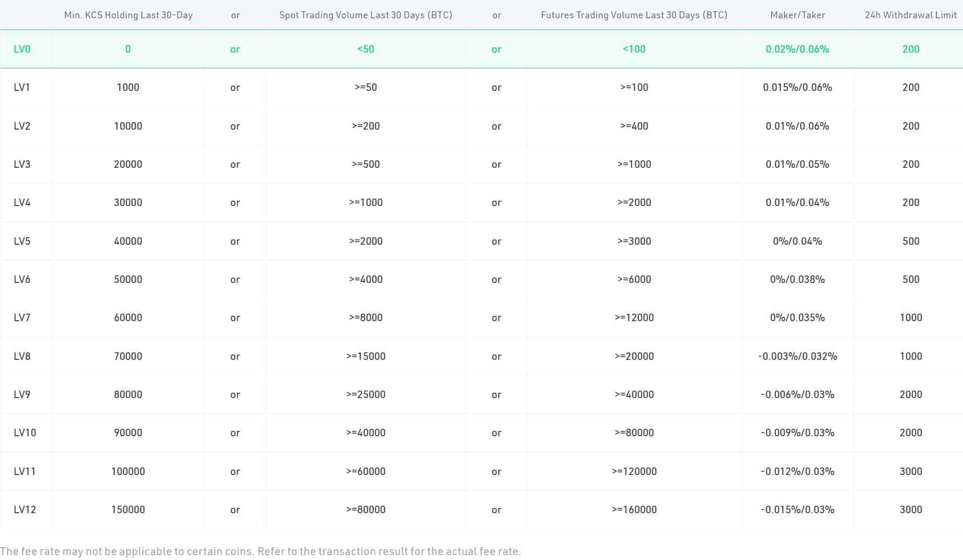Select the LV7 level label
This screenshot has height=560, width=963.
[22, 317]
